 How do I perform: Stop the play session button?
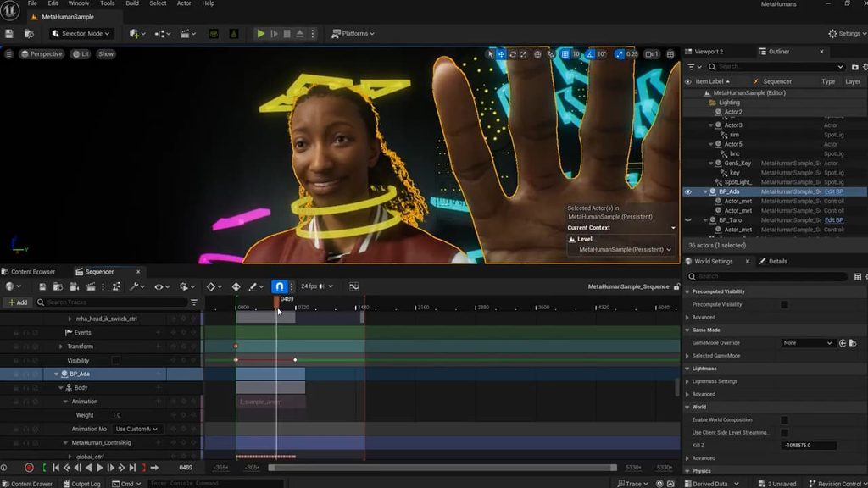287,33
